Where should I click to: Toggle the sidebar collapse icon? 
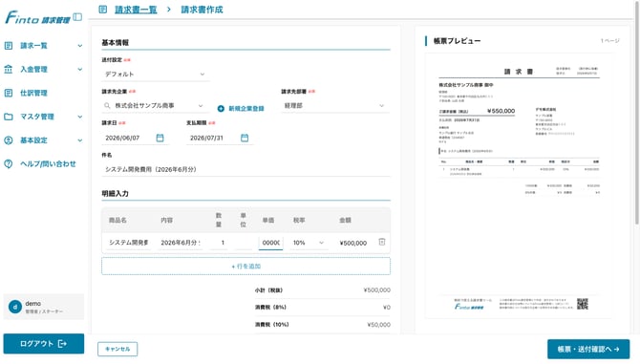click(x=77, y=17)
